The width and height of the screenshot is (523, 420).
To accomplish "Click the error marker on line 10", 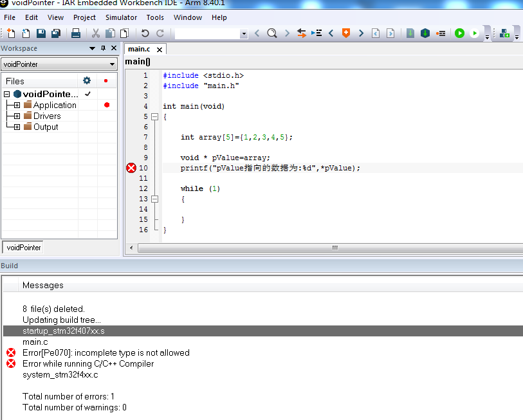I will tap(131, 168).
